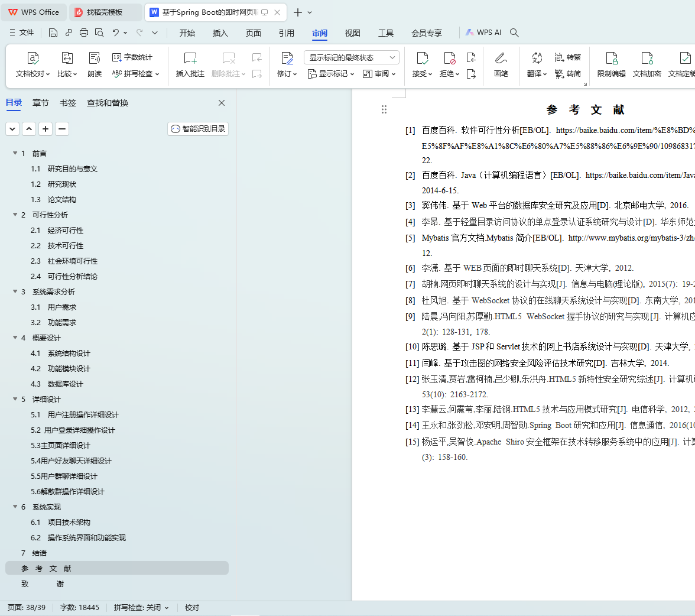Go to the next change icon
The width and height of the screenshot is (695, 616).
tap(471, 74)
